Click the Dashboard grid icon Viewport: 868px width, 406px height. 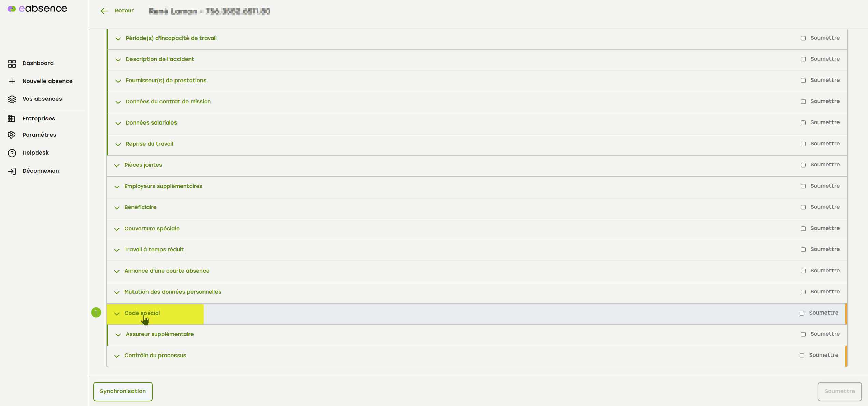point(12,63)
